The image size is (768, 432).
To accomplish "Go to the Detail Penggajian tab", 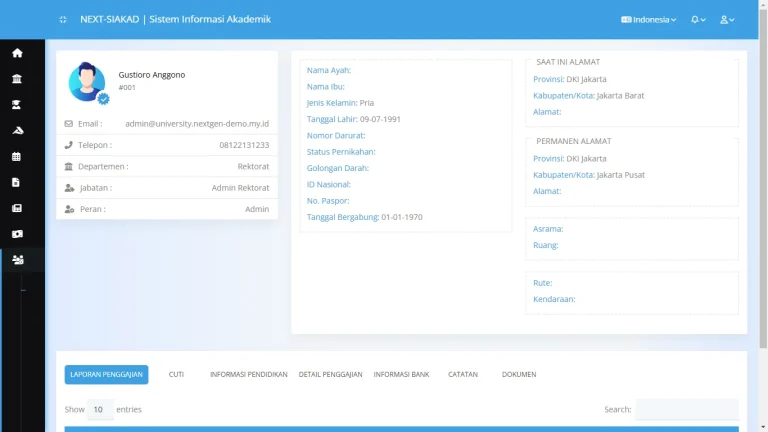I will tap(330, 375).
